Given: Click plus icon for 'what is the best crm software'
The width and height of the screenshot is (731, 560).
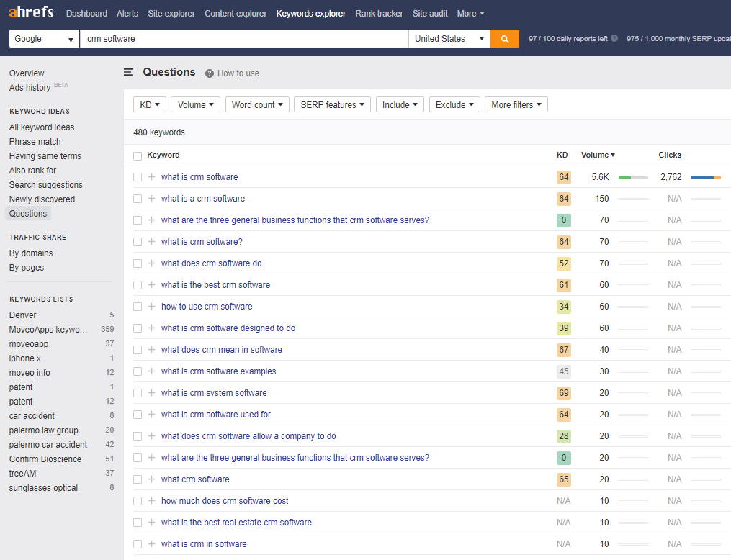Looking at the screenshot, I should pos(151,284).
